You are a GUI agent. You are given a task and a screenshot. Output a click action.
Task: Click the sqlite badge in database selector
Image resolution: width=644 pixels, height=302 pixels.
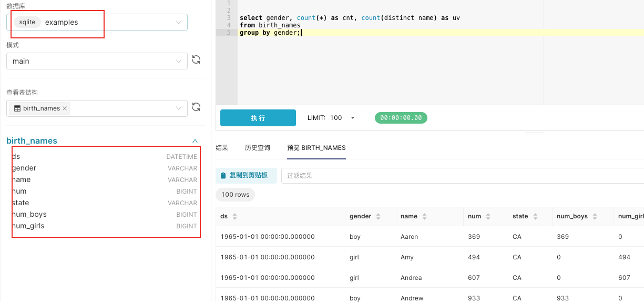27,22
